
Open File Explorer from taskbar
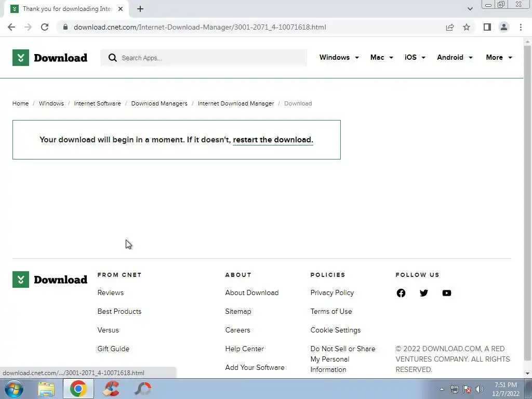[x=46, y=389]
